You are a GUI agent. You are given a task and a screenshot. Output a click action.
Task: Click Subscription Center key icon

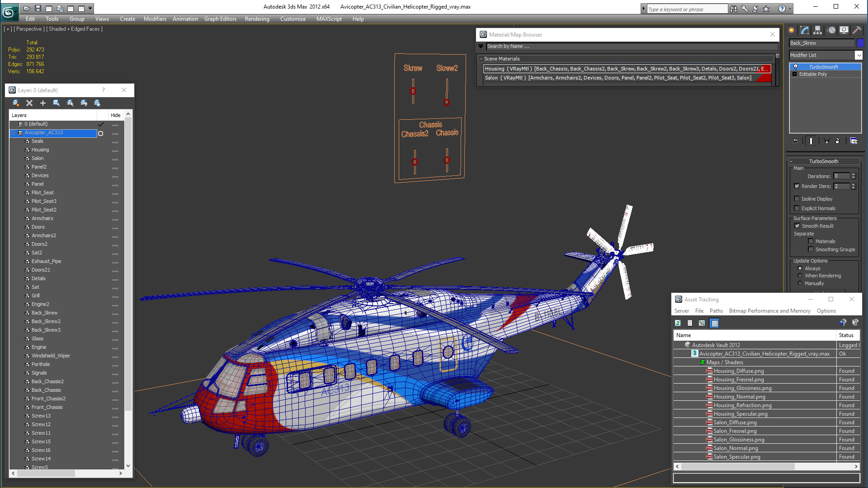[x=744, y=9]
